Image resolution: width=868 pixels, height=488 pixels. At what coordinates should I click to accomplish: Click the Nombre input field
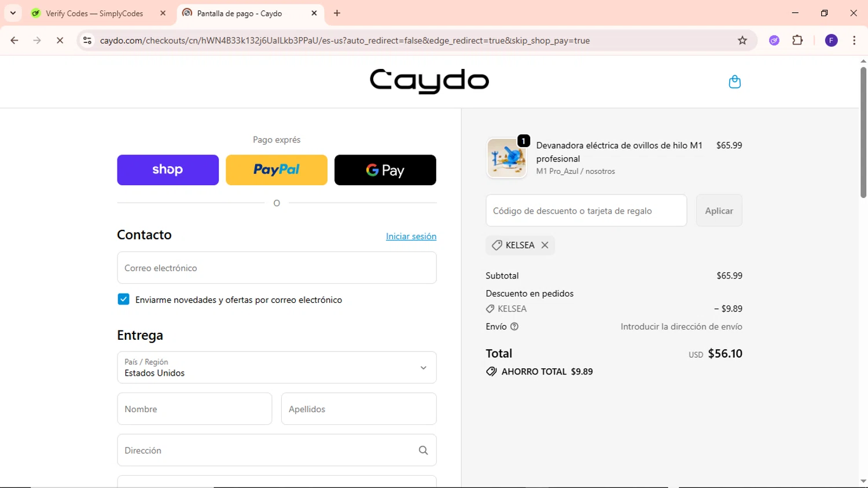pyautogui.click(x=194, y=409)
